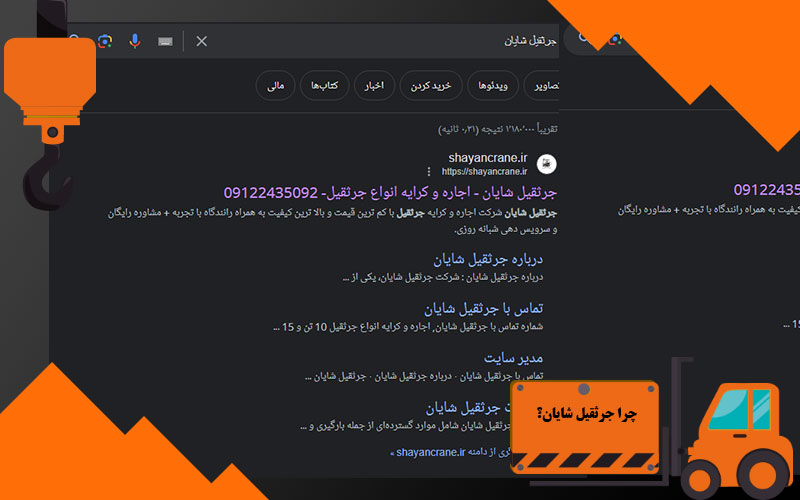Clear the search query with the X icon
Viewport: 800px width, 500px height.
(x=202, y=41)
